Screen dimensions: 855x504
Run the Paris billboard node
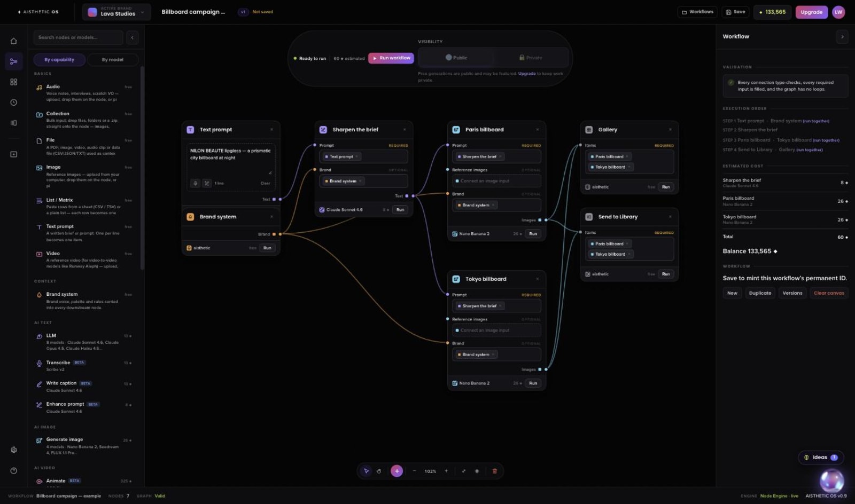[533, 234]
